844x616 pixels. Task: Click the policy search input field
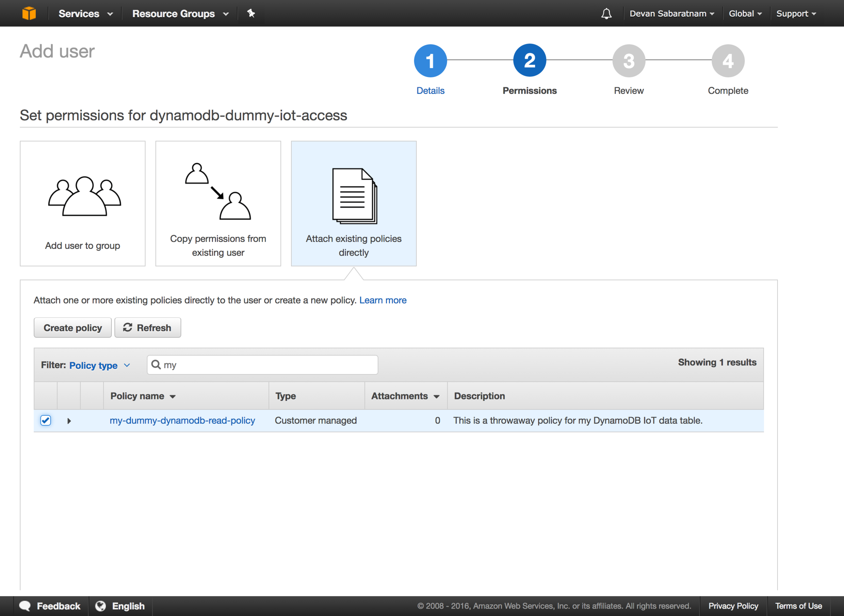262,364
